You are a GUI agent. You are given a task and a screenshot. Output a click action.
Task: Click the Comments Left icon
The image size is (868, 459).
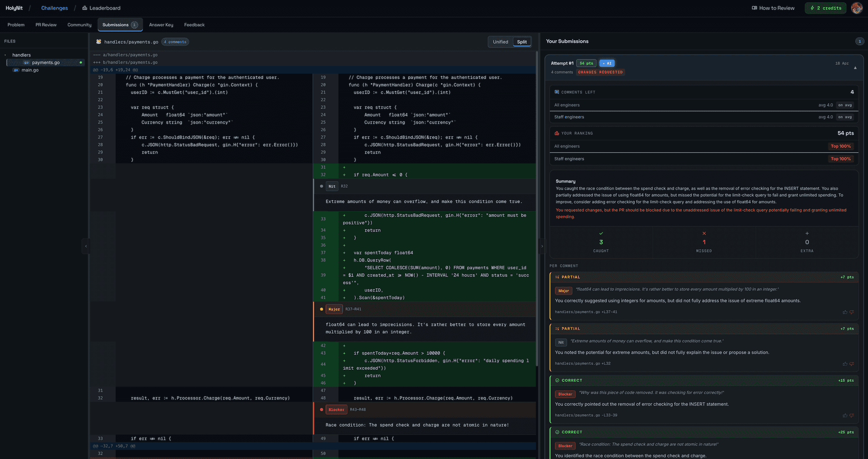click(557, 92)
